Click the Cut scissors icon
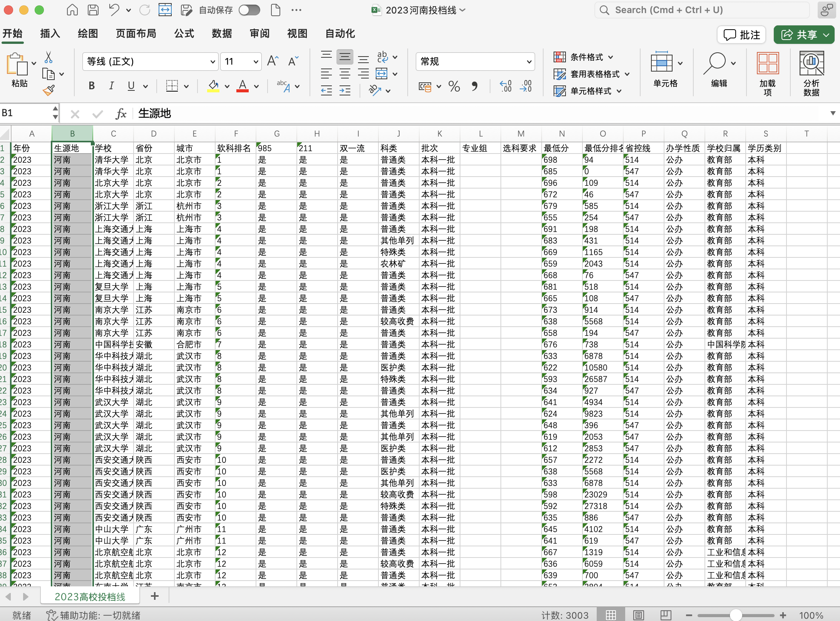 (x=48, y=58)
